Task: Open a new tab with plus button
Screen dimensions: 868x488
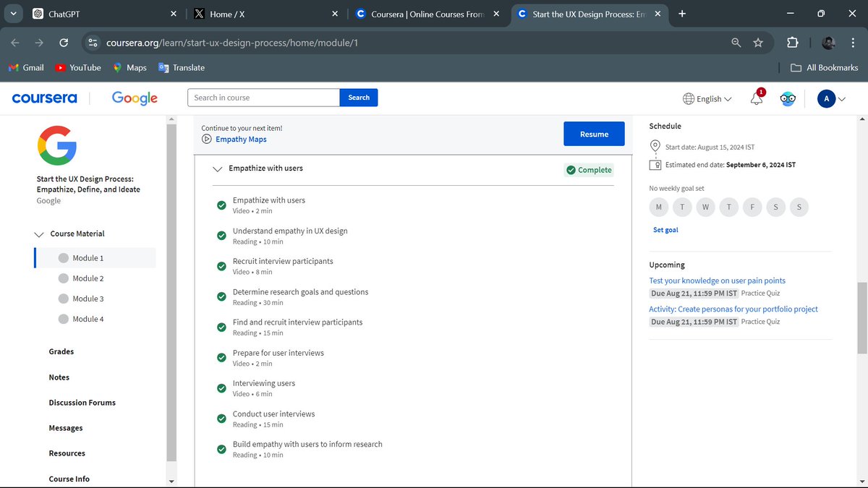Action: coord(682,14)
